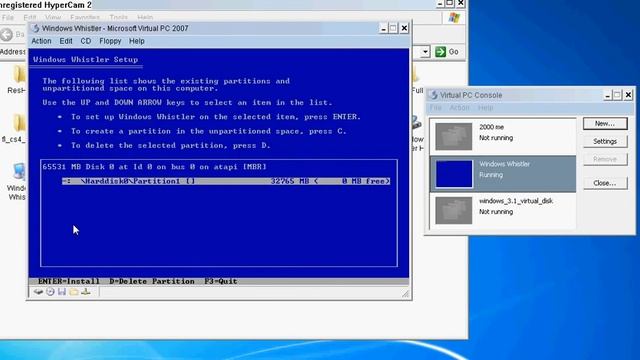The height and width of the screenshot is (360, 640).
Task: Click the network adapter icon in status bar
Action: tap(86, 292)
